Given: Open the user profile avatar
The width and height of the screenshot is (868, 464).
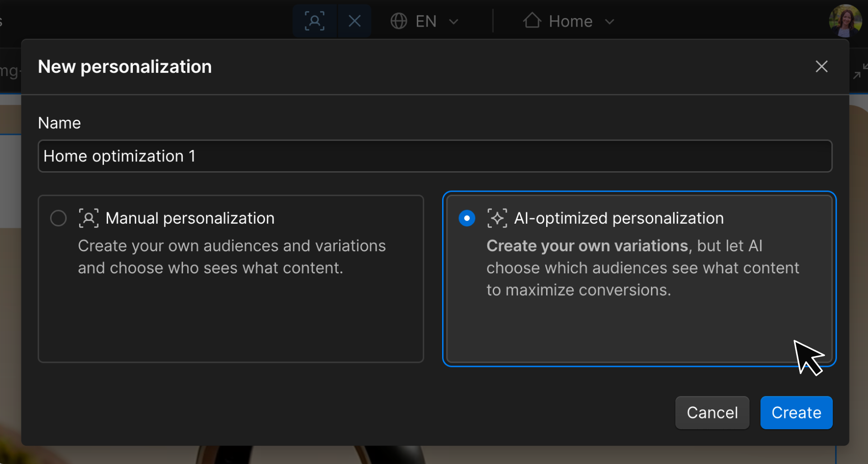Looking at the screenshot, I should tap(845, 21).
